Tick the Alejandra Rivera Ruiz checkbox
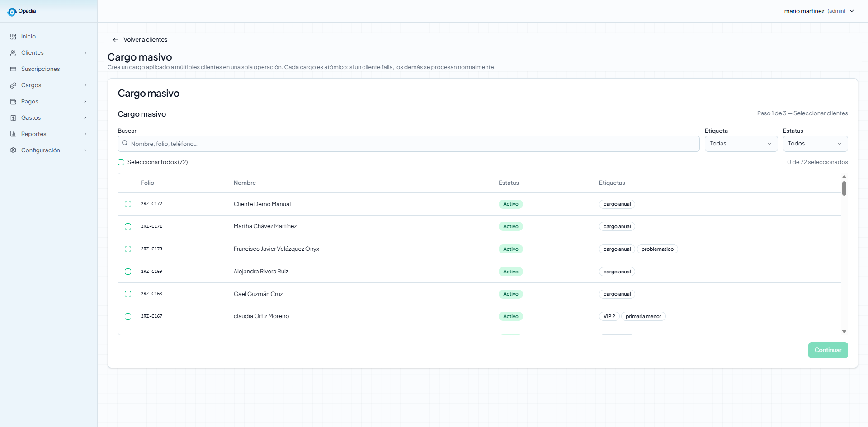The height and width of the screenshot is (427, 868). tap(128, 272)
